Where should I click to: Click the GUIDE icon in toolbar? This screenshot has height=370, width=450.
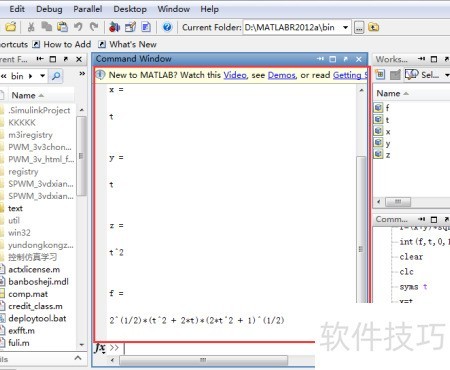[x=130, y=27]
